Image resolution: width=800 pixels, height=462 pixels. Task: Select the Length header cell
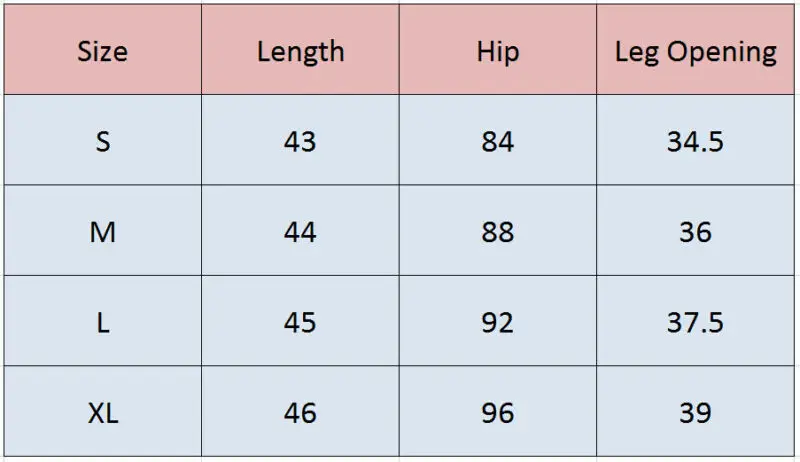tap(300, 52)
